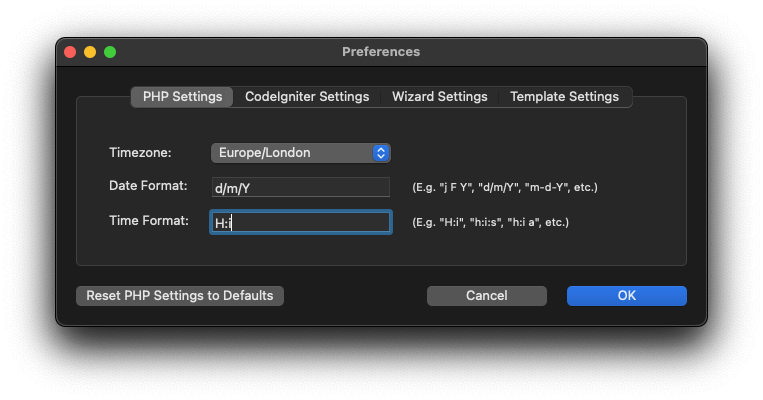Switch to the PHP Settings tab

(x=182, y=97)
